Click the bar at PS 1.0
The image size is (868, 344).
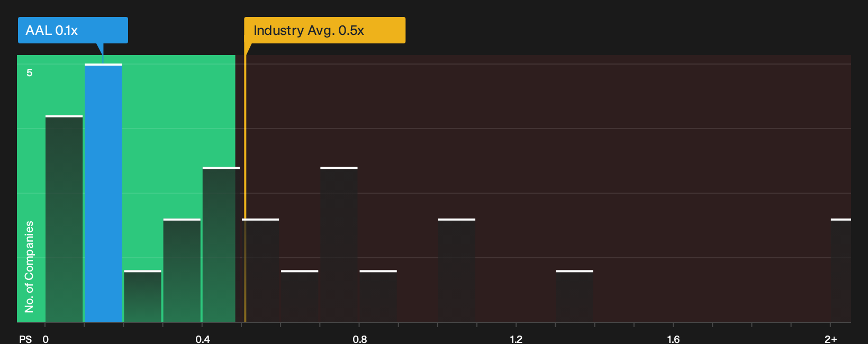pyautogui.click(x=457, y=270)
